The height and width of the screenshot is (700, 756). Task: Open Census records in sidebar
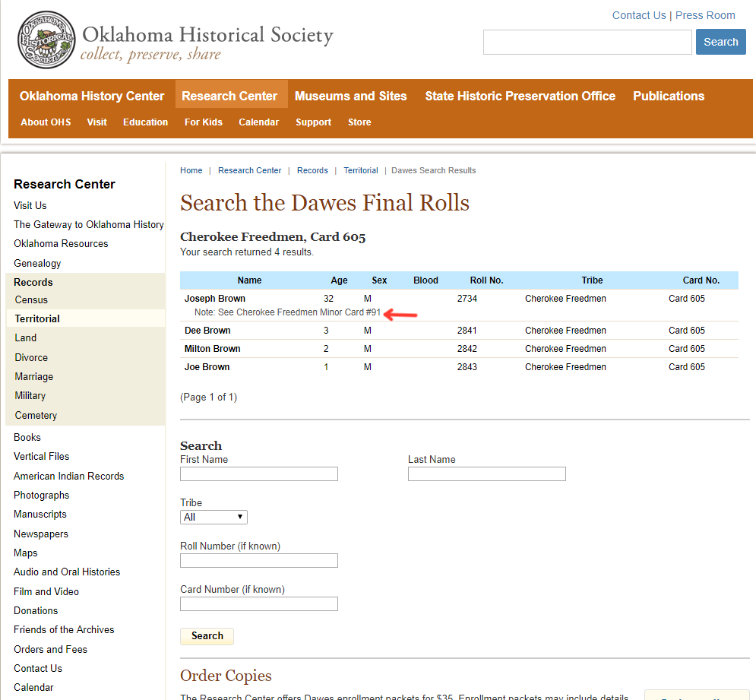31,299
